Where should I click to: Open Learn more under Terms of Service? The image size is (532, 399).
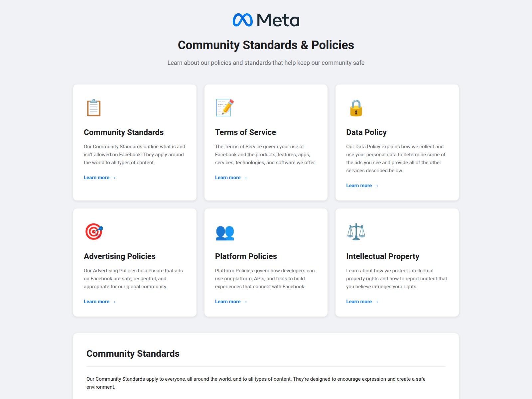pyautogui.click(x=231, y=178)
